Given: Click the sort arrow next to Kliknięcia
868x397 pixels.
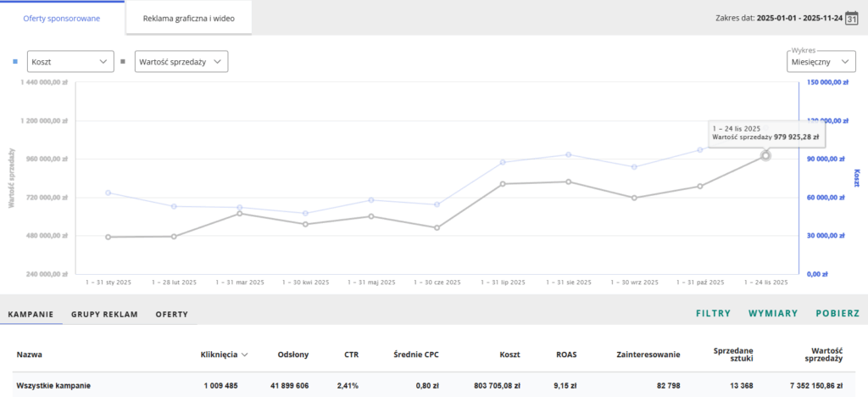Looking at the screenshot, I should (x=245, y=355).
